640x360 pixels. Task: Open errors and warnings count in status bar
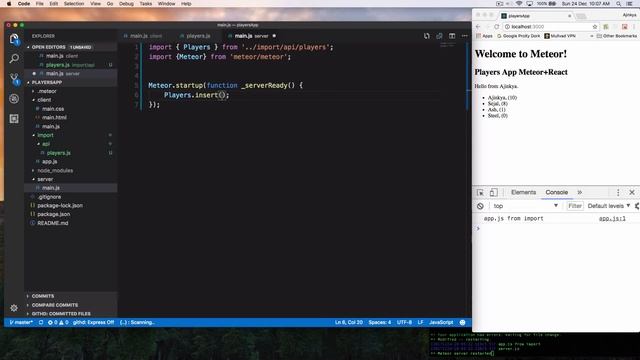pos(58,322)
